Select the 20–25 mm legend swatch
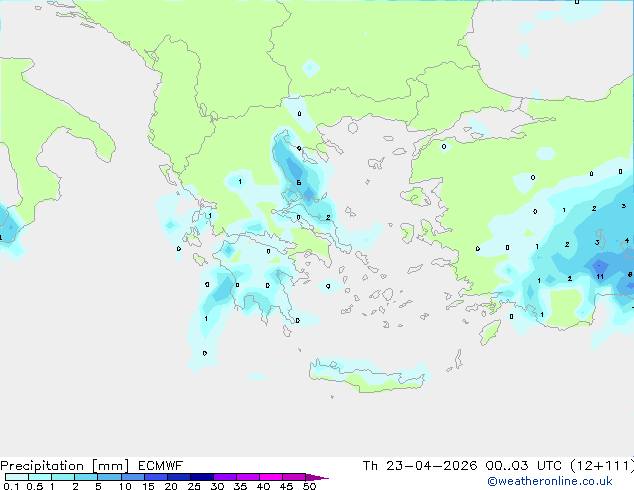634x490 pixels. 178,477
